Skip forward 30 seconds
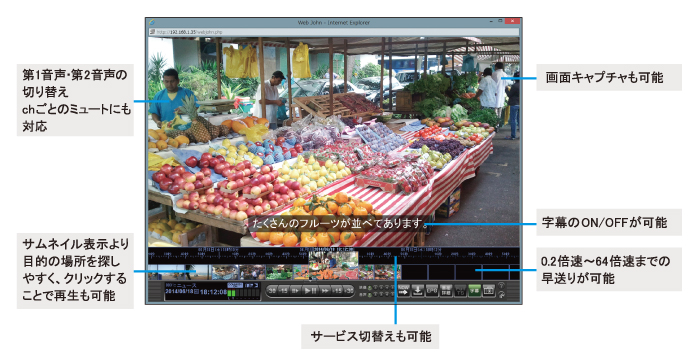The height and width of the screenshot is (364, 700). [x=349, y=291]
